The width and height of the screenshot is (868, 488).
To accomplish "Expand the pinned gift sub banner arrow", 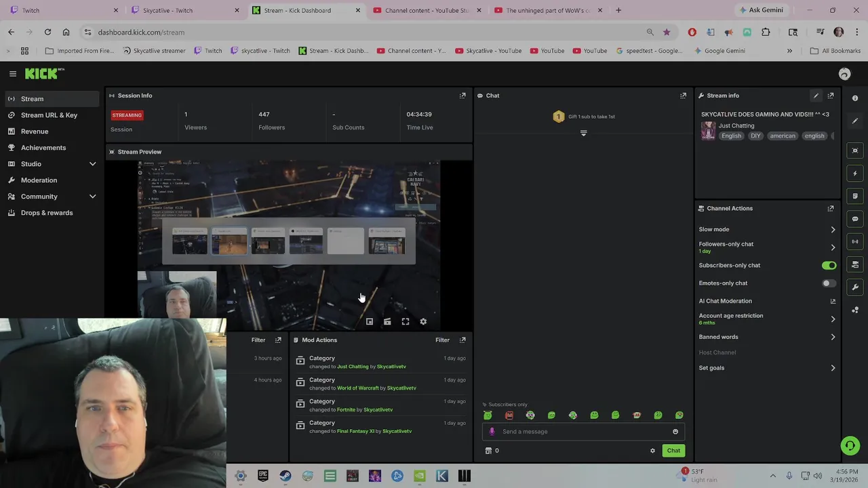I will 583,134.
